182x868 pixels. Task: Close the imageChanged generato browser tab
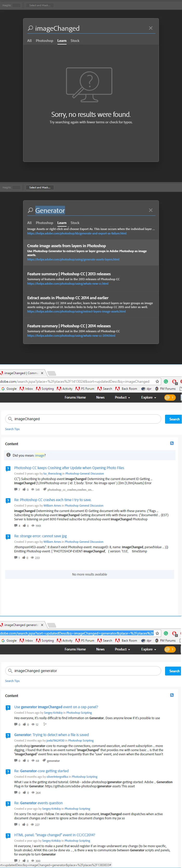(x=42, y=625)
